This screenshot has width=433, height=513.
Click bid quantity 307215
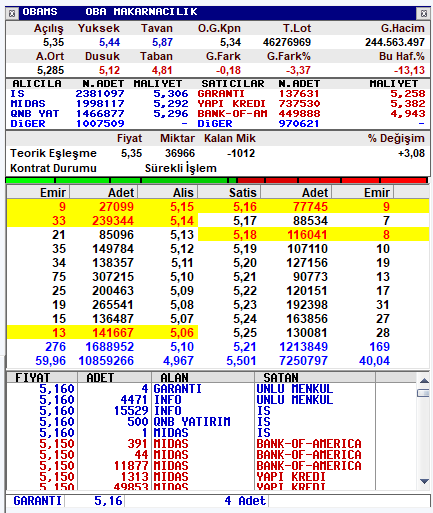coord(113,277)
